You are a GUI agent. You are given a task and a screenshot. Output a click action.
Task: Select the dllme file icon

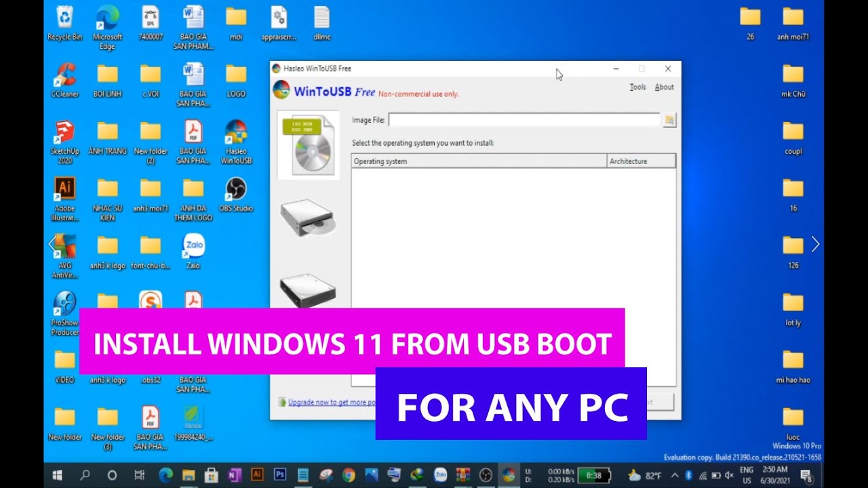point(322,23)
